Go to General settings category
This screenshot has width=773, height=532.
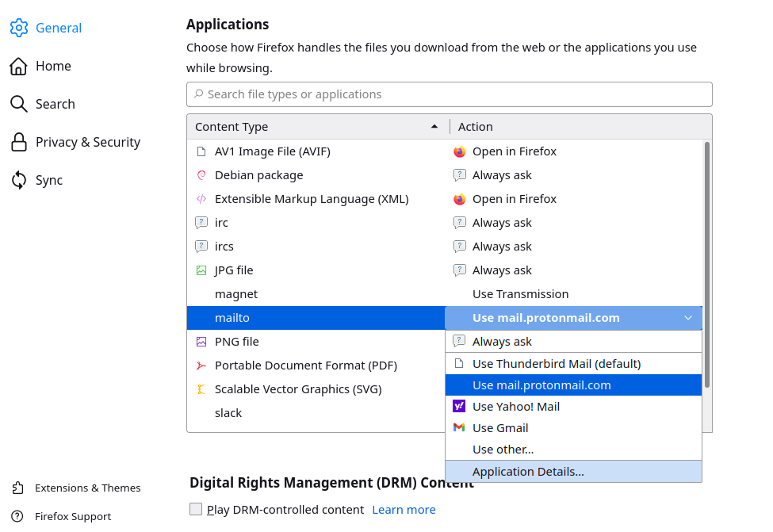(59, 28)
